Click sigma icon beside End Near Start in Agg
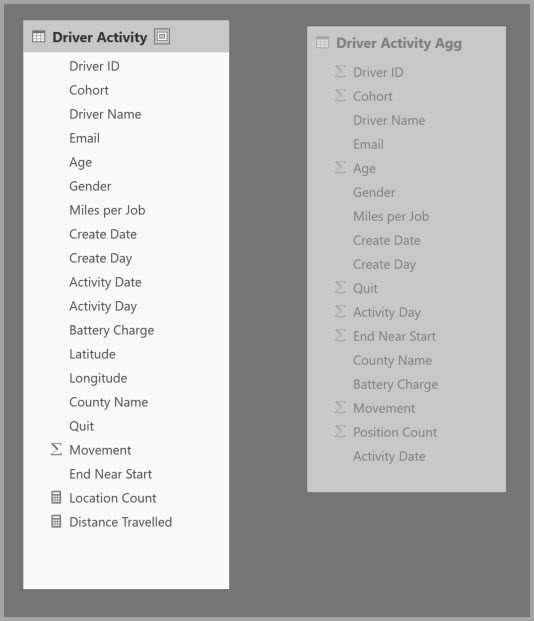 [340, 335]
